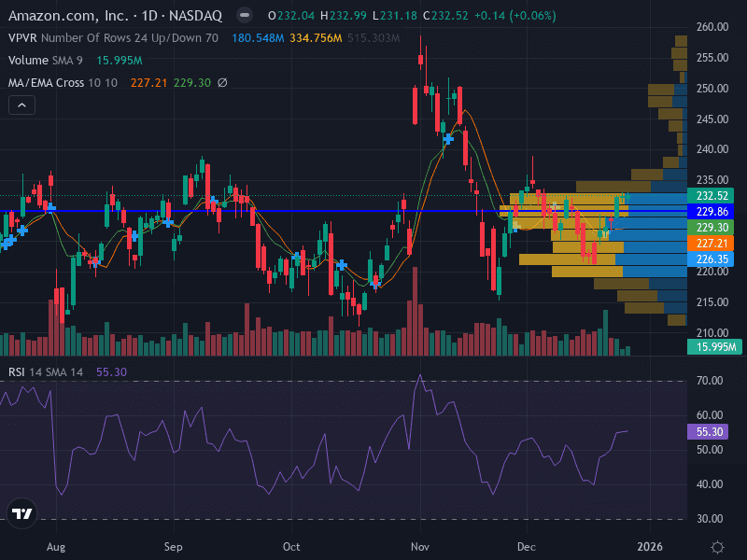Open the VPVR indicator legend

click(113, 38)
